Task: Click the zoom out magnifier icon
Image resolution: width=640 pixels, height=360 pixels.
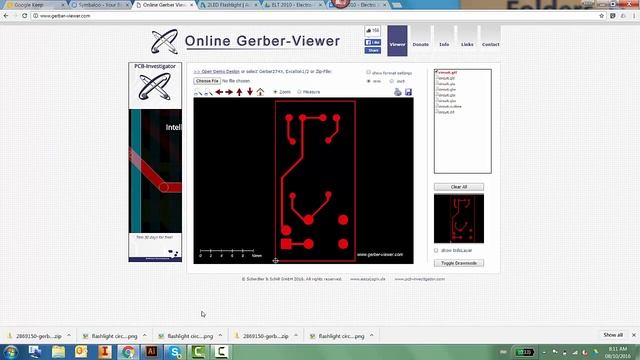Action: [x=208, y=92]
